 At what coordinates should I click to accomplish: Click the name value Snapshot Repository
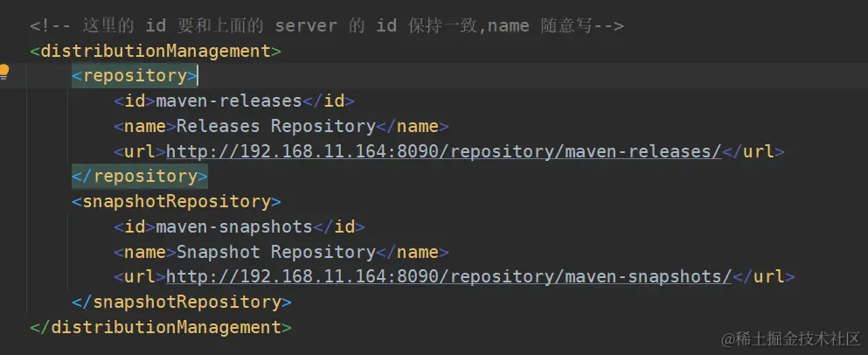pos(276,252)
